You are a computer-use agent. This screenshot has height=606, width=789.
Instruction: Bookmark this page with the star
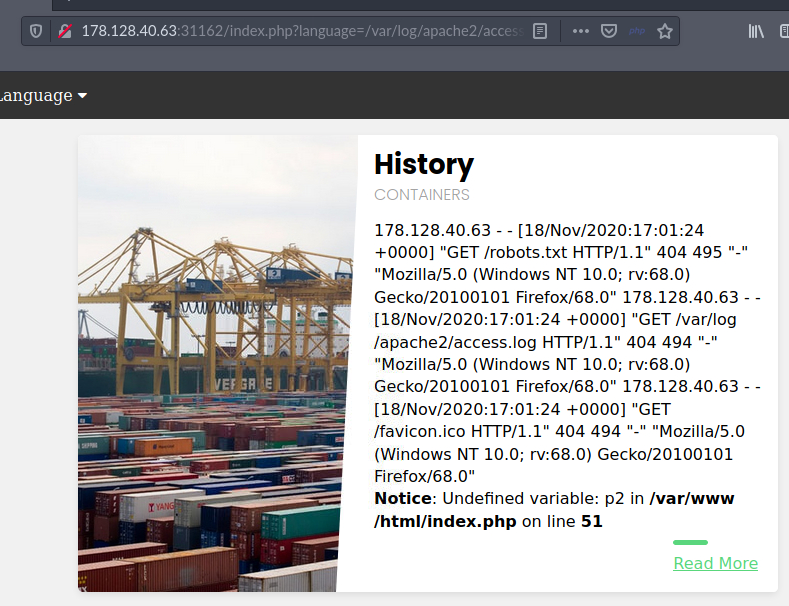(x=664, y=31)
